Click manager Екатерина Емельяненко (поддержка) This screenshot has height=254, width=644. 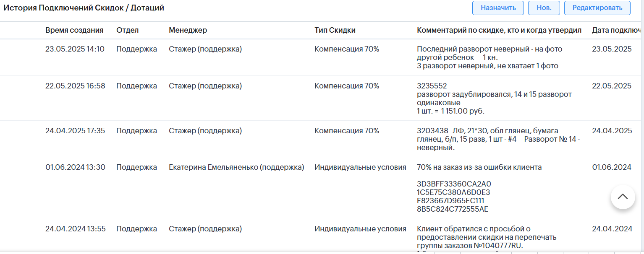click(236, 167)
